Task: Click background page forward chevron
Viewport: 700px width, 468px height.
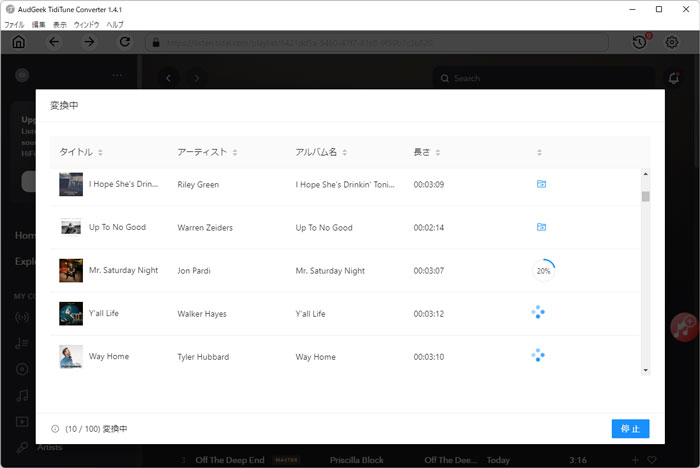Action: 196,78
